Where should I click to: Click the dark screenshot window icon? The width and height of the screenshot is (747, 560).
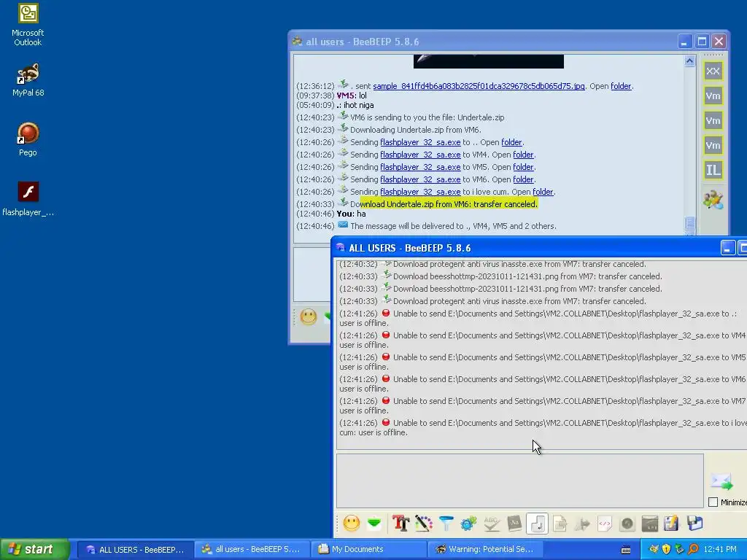650,524
